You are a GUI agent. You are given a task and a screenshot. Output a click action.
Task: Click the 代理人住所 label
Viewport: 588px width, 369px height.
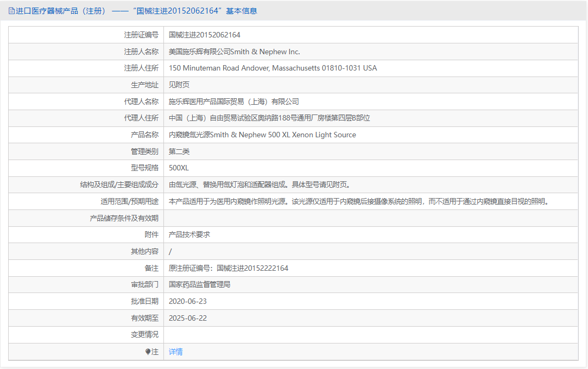[141, 118]
